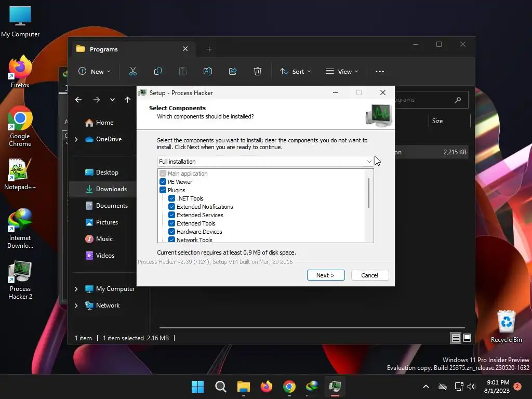Uncheck the Plugins component
The height and width of the screenshot is (399, 532).
click(x=163, y=190)
